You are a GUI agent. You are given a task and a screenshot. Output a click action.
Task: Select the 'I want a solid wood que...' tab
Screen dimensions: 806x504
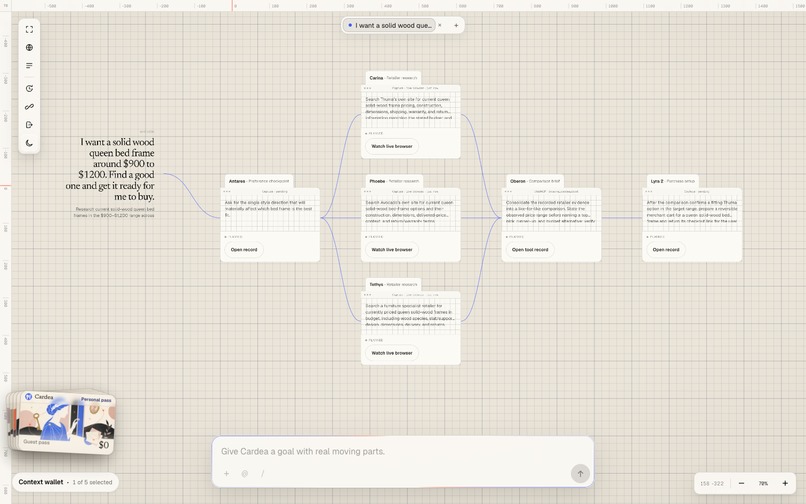point(389,25)
